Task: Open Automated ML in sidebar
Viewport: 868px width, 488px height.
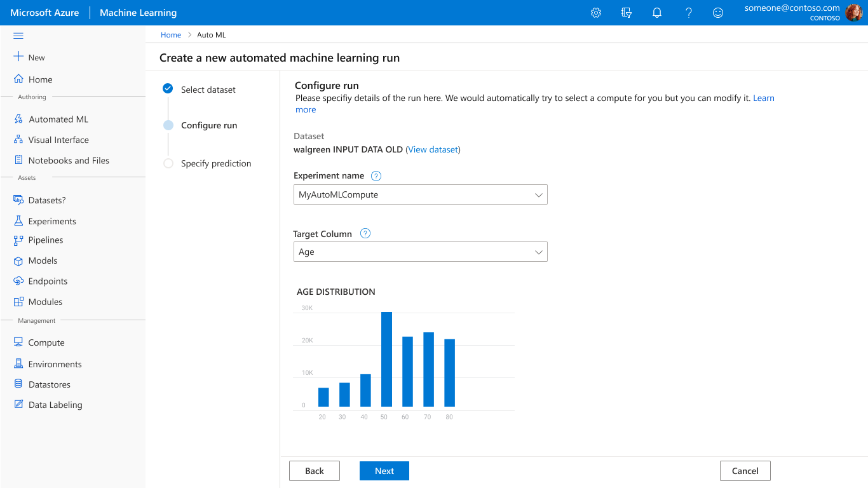Action: coord(58,119)
